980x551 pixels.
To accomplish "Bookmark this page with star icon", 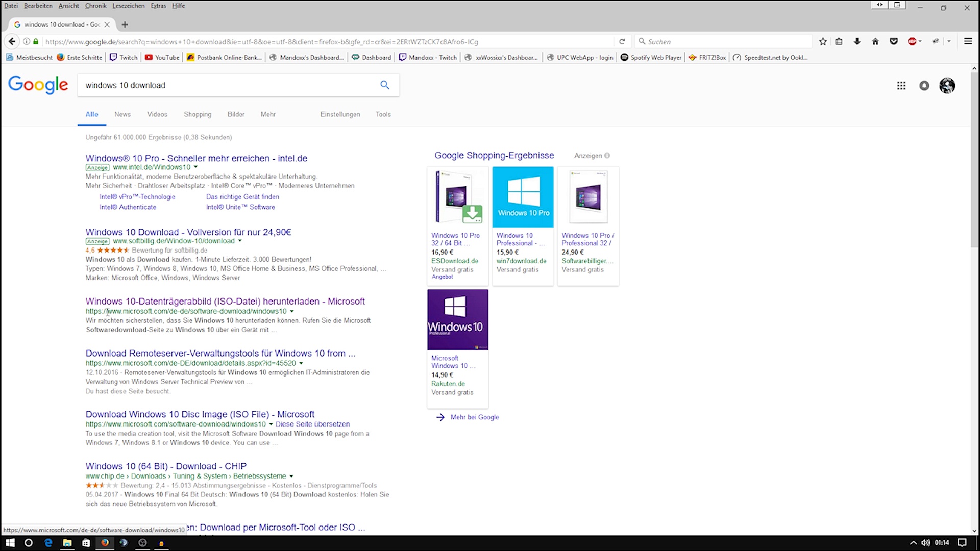I will pyautogui.click(x=823, y=42).
